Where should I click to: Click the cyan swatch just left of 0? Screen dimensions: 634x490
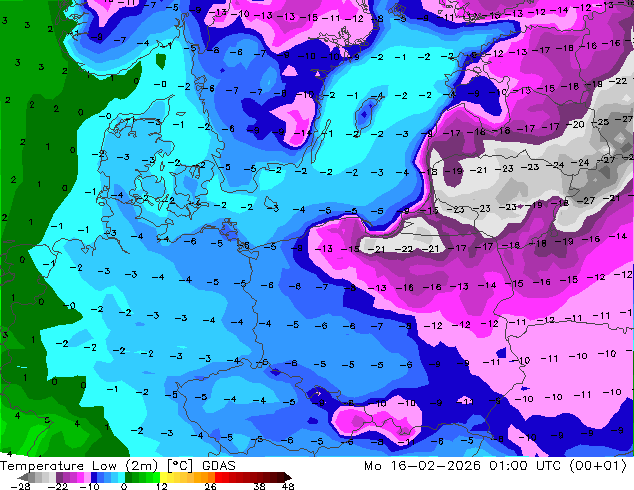(x=121, y=477)
